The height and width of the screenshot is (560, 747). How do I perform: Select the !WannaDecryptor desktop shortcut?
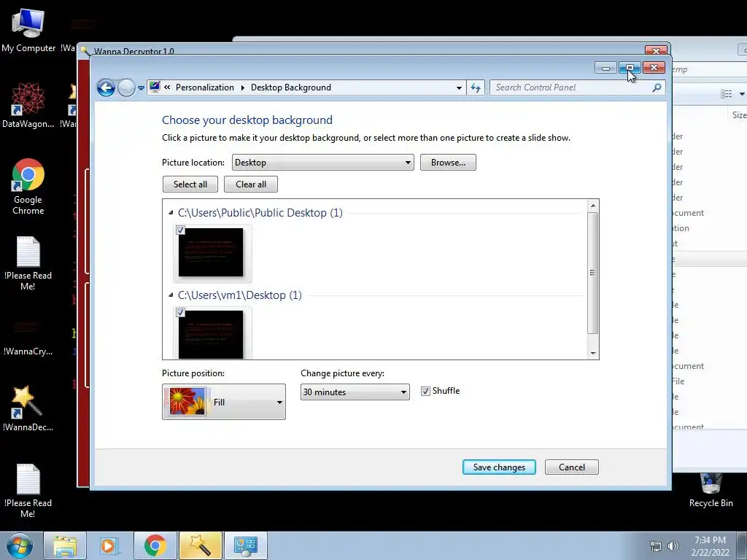pyautogui.click(x=28, y=408)
